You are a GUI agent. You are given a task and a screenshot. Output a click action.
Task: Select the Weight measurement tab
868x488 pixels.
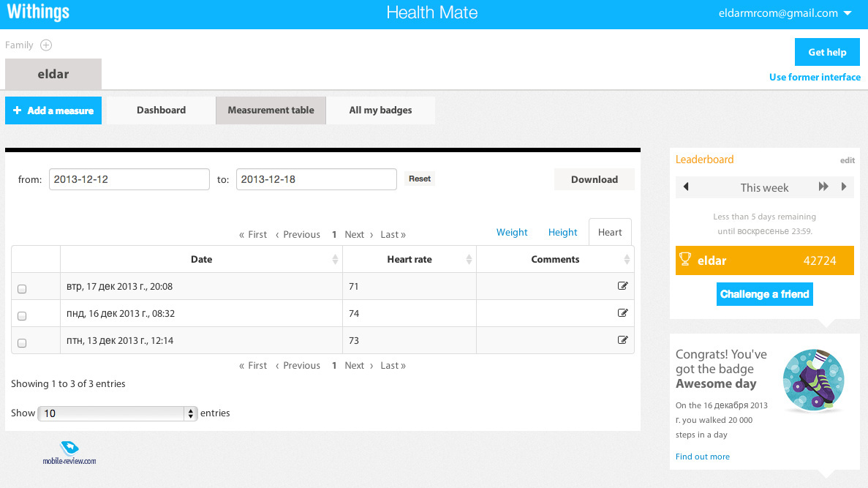tap(512, 232)
